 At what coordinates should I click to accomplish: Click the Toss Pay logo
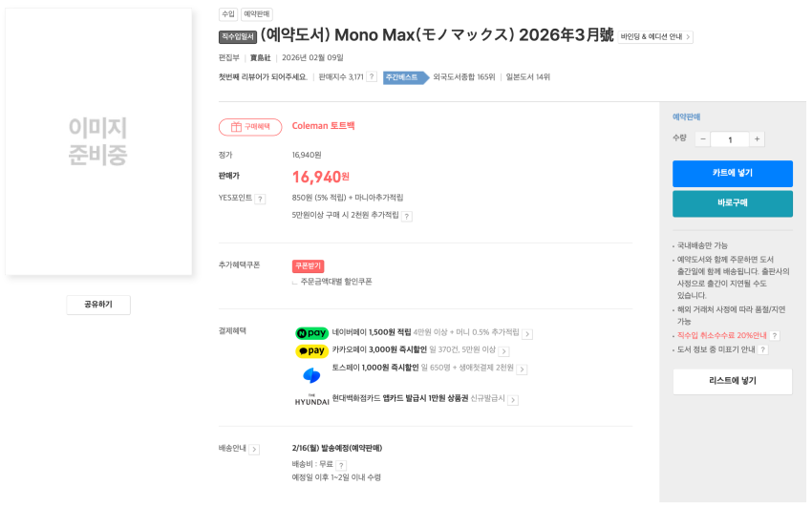click(x=311, y=374)
